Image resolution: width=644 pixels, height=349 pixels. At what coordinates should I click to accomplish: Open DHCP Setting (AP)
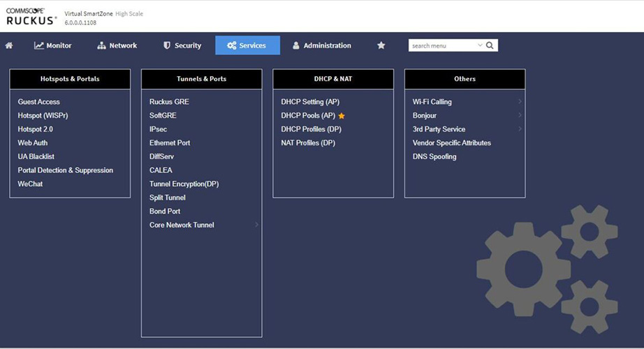click(x=310, y=102)
